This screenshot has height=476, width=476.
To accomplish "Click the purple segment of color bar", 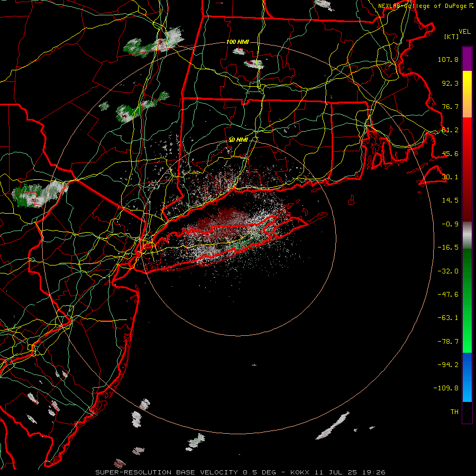I will [x=467, y=59].
